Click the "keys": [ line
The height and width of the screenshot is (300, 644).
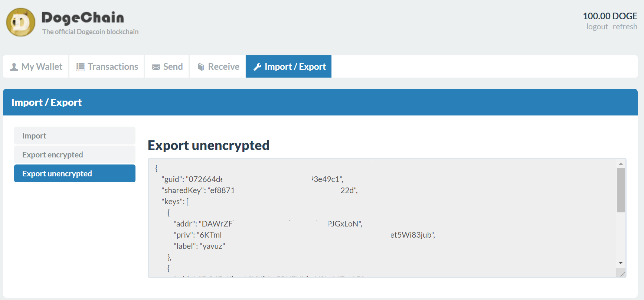(175, 202)
